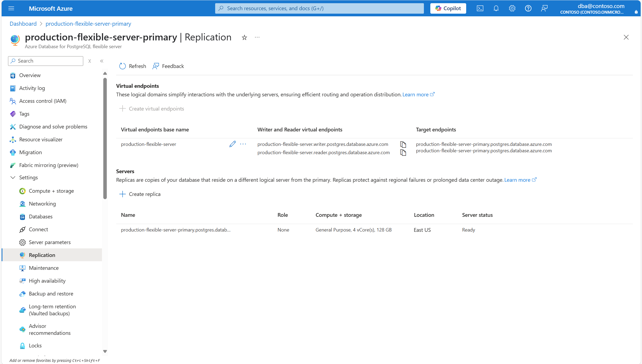642x364 pixels.
Task: Collapse the left navigation menu
Action: [102, 61]
